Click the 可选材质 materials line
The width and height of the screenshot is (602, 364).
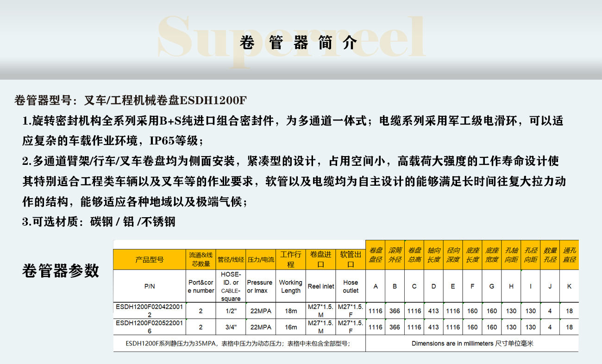(x=99, y=221)
